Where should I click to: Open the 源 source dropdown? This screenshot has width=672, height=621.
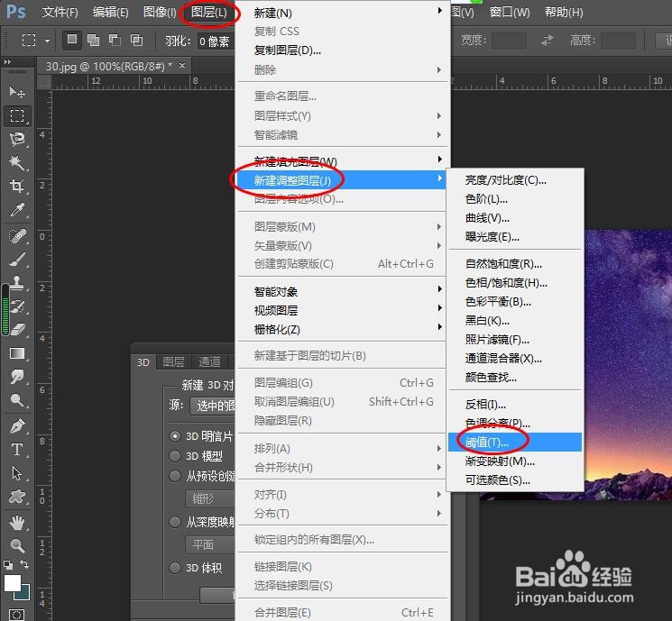point(213,406)
